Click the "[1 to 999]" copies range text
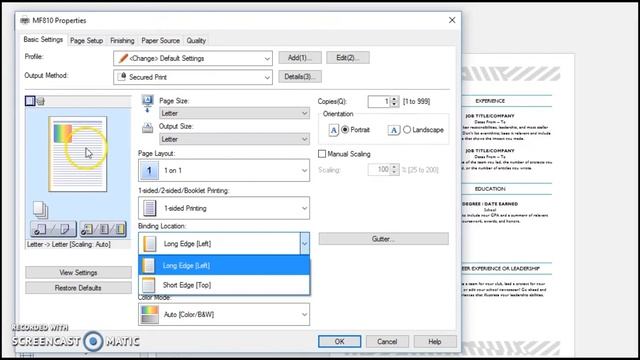This screenshot has height=360, width=640. coord(416,102)
